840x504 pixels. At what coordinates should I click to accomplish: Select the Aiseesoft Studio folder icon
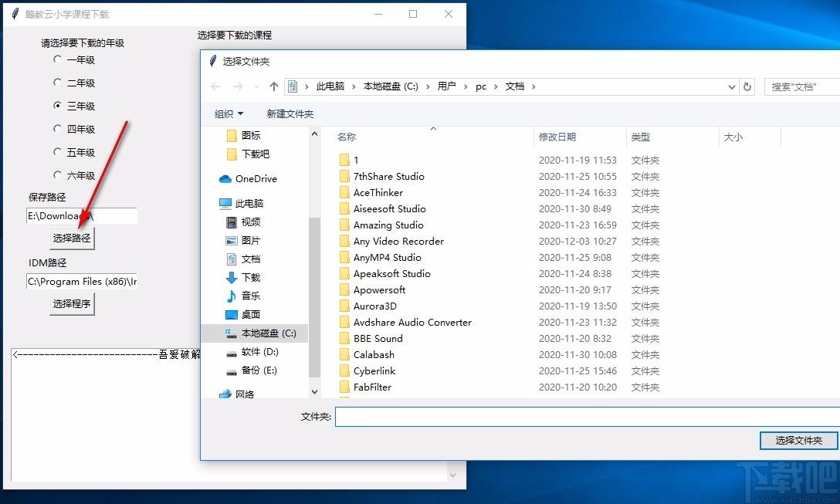[x=344, y=209]
